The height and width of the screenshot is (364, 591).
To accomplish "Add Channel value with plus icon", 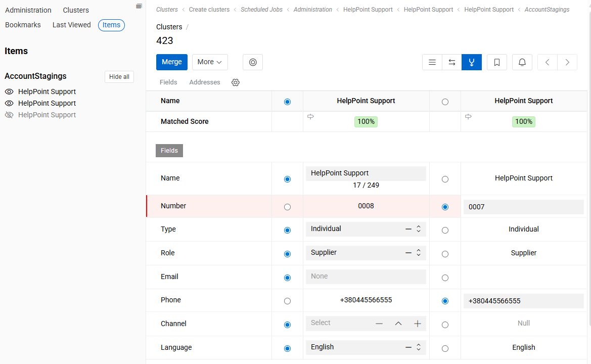I will (x=417, y=324).
